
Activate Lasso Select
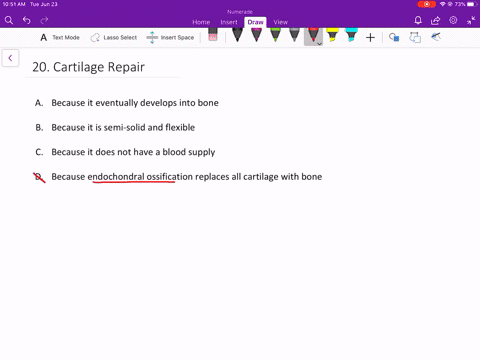[114, 37]
